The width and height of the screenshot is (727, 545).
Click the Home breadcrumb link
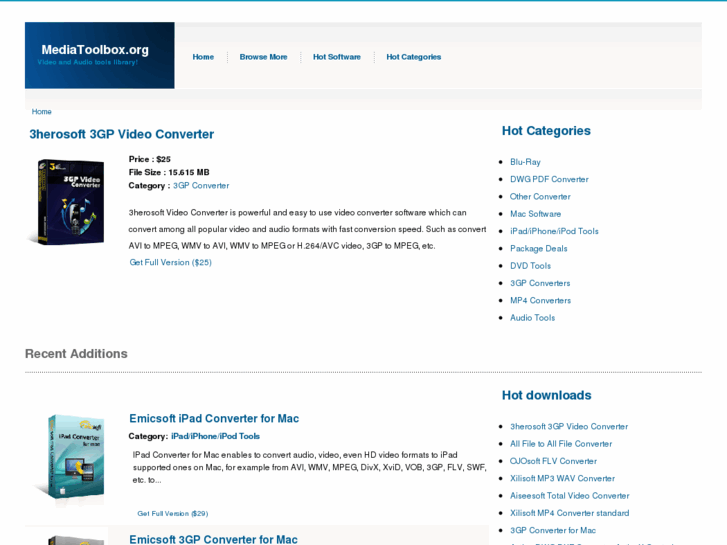41,112
